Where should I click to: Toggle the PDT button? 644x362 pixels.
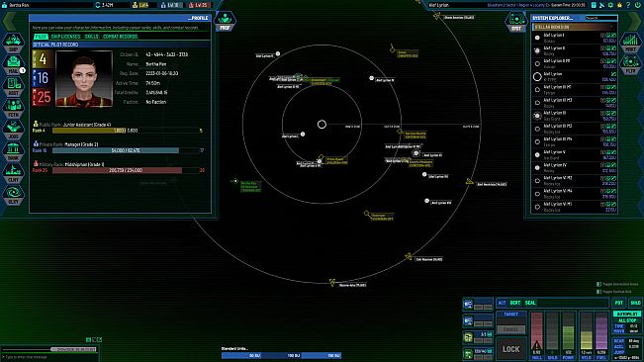coord(619,303)
